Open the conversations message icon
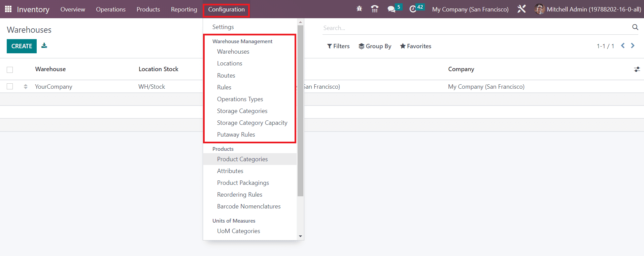 coord(391,9)
